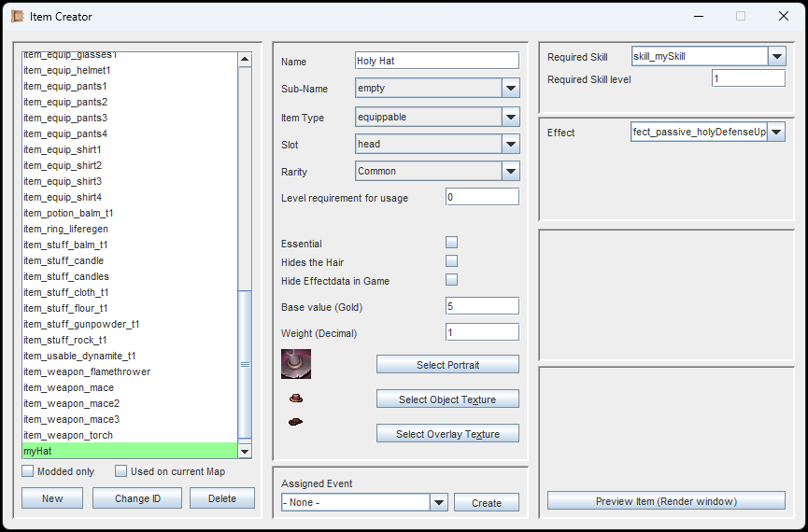808x532 pixels.
Task: Toggle the Hides the Hair checkbox
Action: 451,261
